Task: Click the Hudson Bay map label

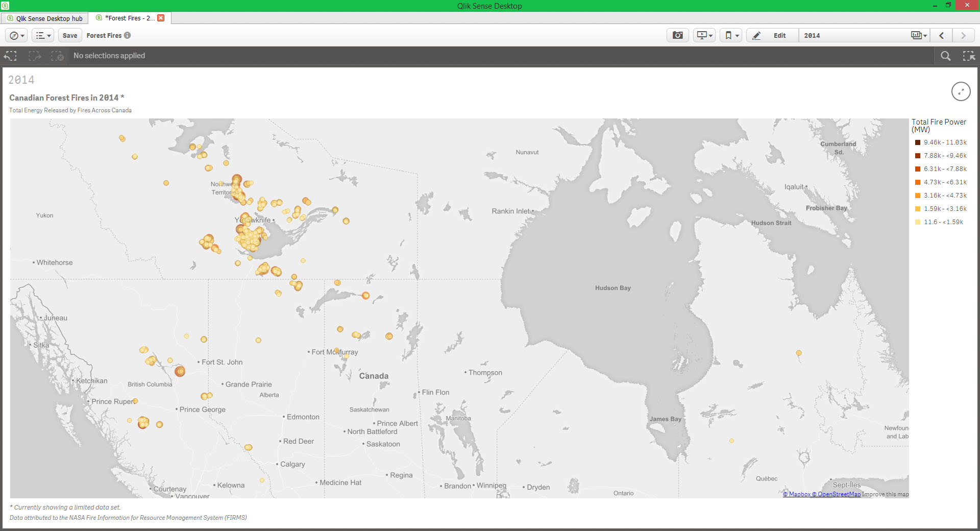Action: tap(613, 288)
